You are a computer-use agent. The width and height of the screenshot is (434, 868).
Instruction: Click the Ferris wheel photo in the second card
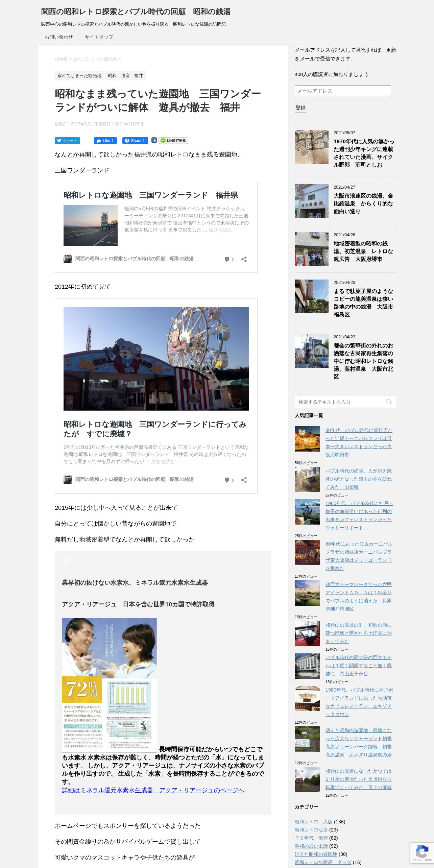pyautogui.click(x=156, y=359)
